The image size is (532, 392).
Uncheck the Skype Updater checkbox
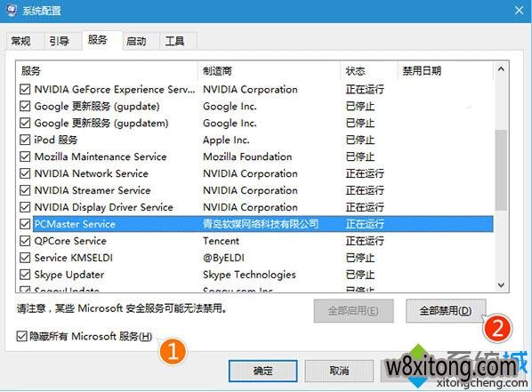(x=25, y=275)
